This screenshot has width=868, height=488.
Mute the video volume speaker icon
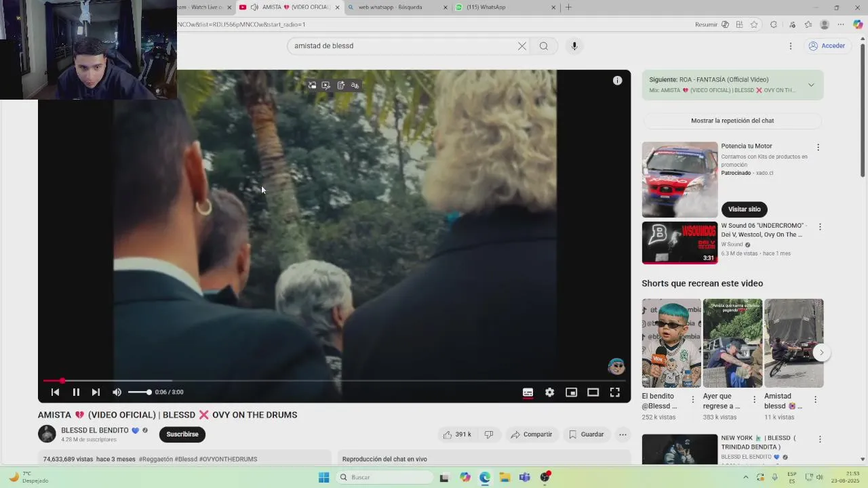pos(117,392)
